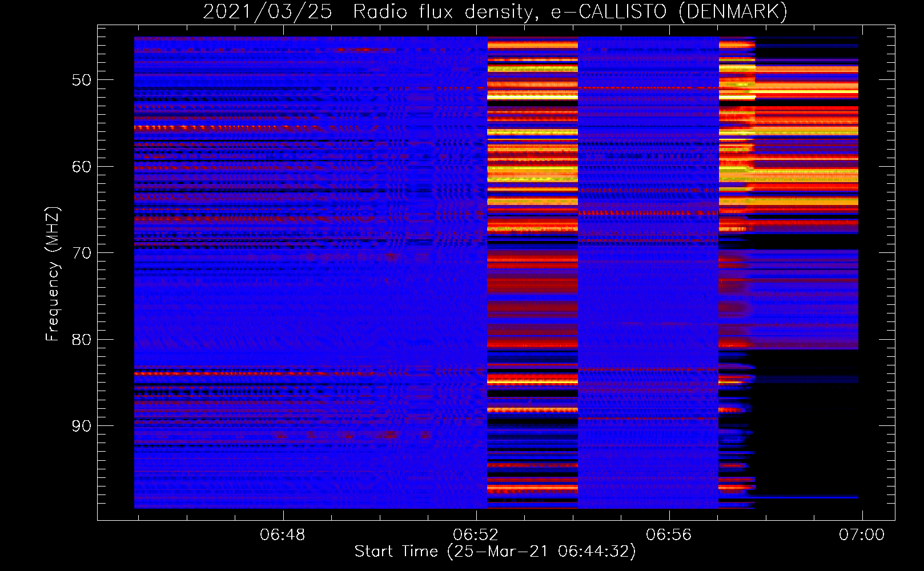Screen dimensions: 924x571
Task: Click the 'Frequency (MHZ)' axis label
Action: click(53, 274)
